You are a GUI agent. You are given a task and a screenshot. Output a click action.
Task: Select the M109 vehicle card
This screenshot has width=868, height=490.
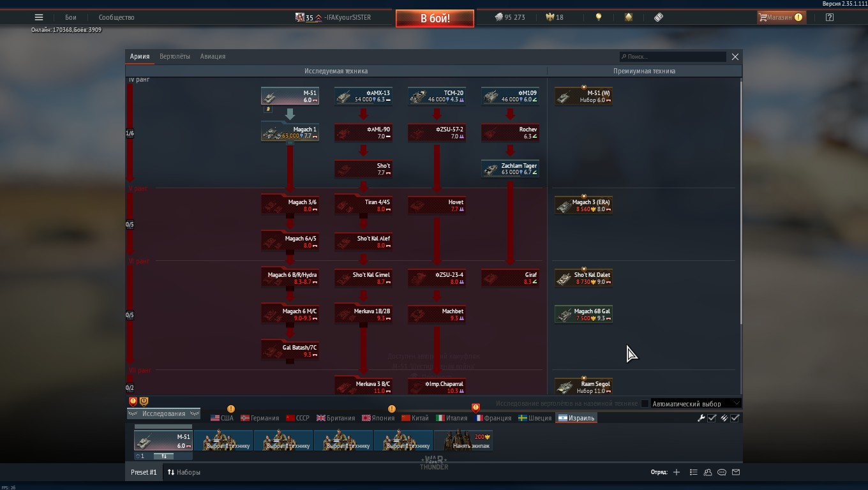(510, 96)
